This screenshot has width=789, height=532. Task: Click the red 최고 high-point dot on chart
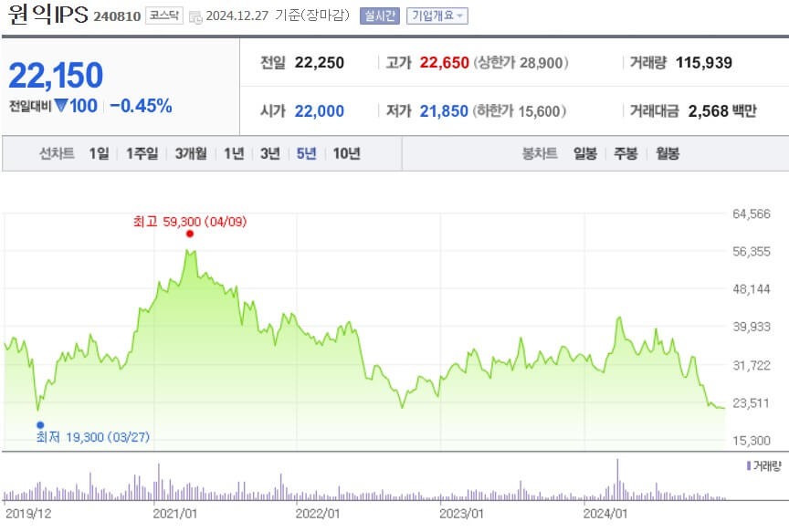coord(189,234)
